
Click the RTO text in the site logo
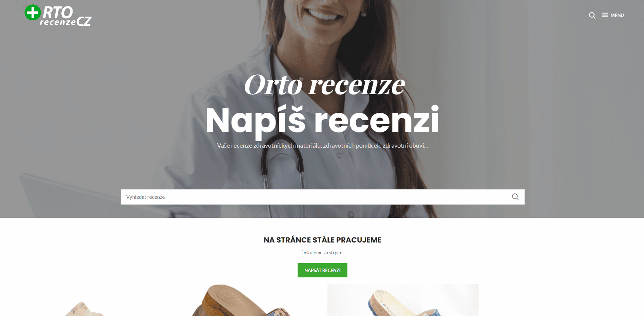[58, 13]
